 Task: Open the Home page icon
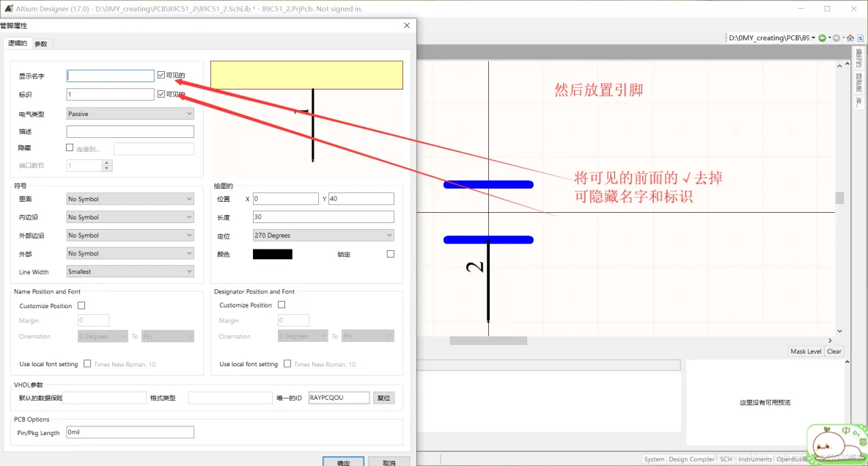[x=850, y=37]
